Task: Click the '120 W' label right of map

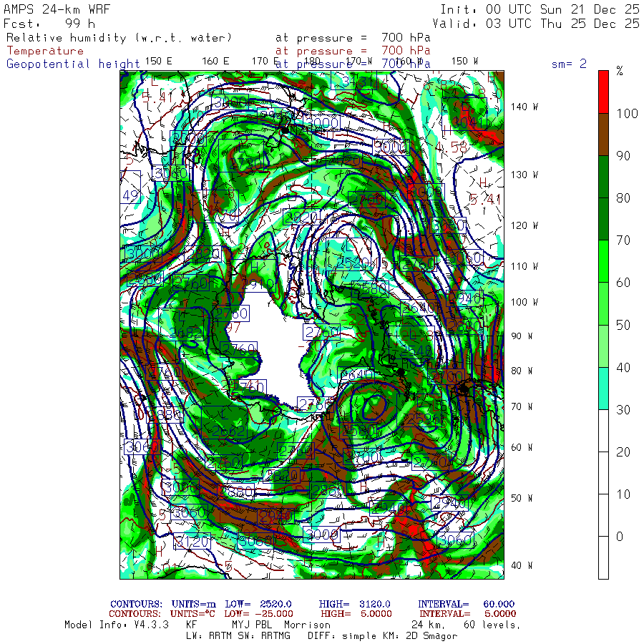Action: [x=525, y=225]
